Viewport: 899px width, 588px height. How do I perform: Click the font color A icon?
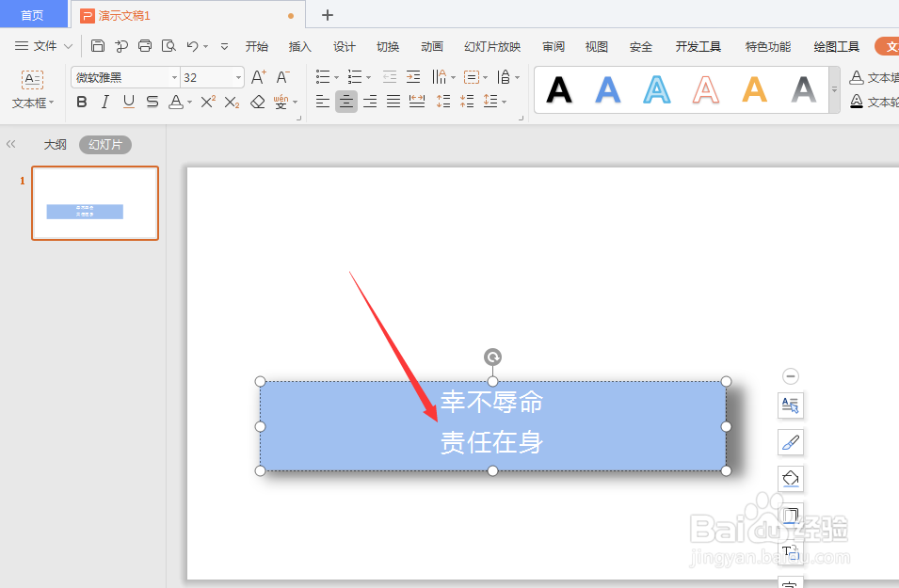pos(176,102)
